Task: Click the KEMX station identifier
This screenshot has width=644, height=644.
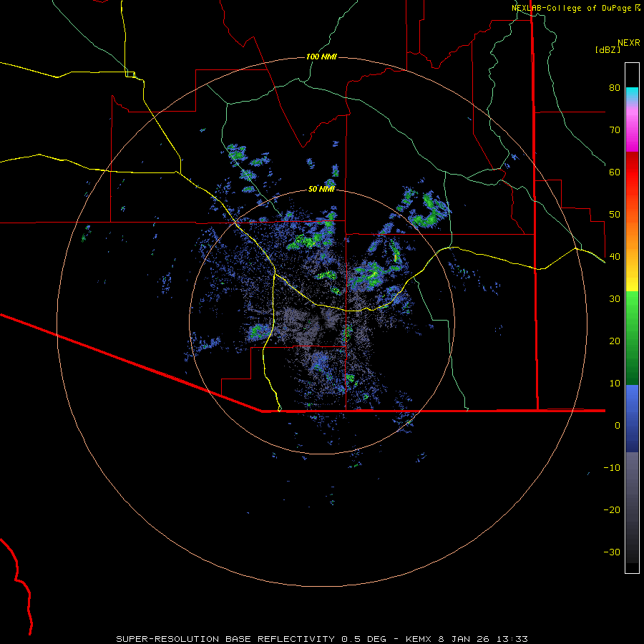Action: pyautogui.click(x=418, y=639)
